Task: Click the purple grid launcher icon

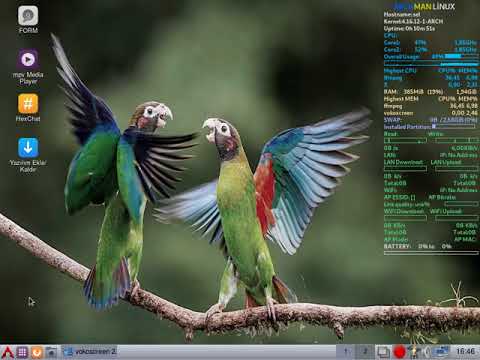Action: 22,352
